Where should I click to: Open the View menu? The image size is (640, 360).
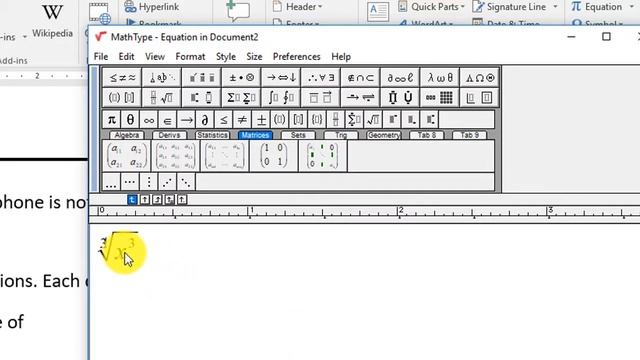click(155, 57)
